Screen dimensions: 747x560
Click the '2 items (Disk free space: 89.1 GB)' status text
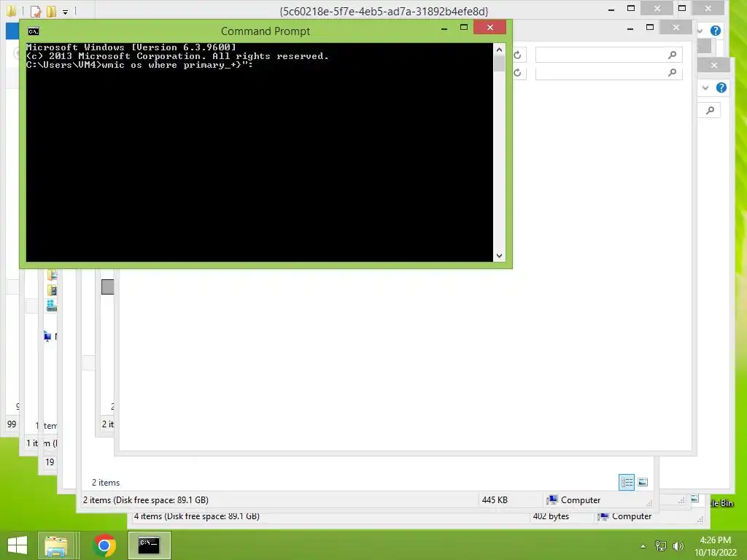click(146, 500)
